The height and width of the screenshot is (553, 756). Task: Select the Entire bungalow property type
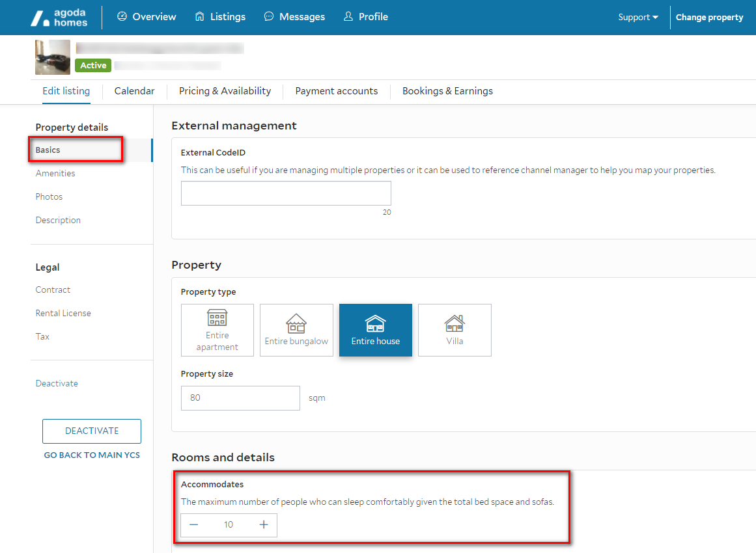point(296,330)
